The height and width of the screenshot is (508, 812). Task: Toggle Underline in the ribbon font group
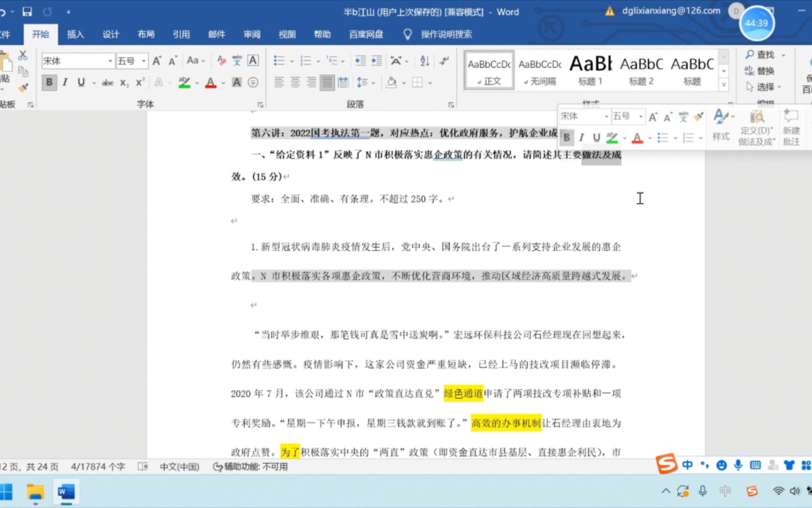tap(81, 83)
